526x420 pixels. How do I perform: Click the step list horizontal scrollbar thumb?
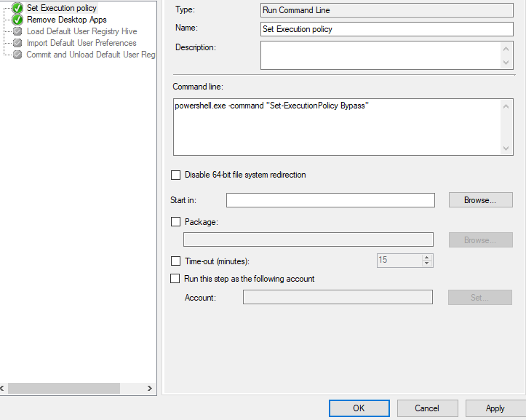pyautogui.click(x=64, y=389)
